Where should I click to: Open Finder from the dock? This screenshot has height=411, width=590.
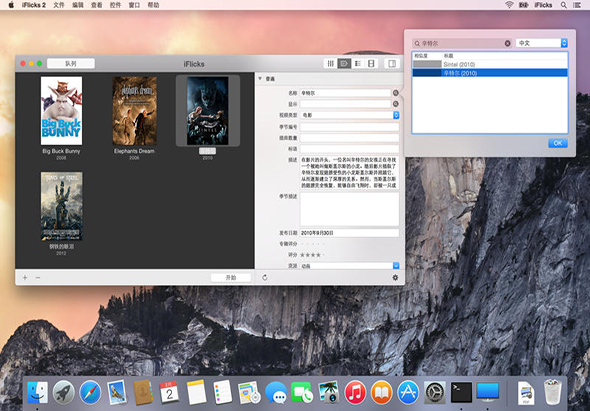pyautogui.click(x=37, y=393)
